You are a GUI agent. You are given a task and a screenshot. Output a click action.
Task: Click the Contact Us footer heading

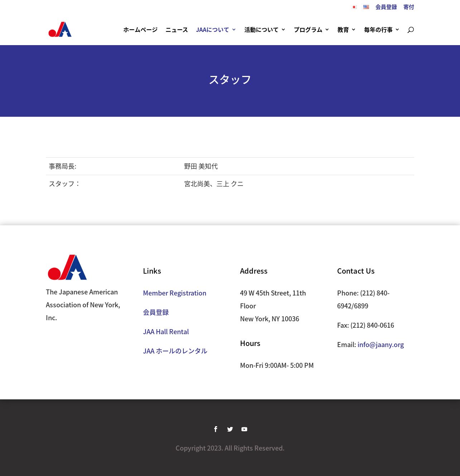tap(356, 271)
